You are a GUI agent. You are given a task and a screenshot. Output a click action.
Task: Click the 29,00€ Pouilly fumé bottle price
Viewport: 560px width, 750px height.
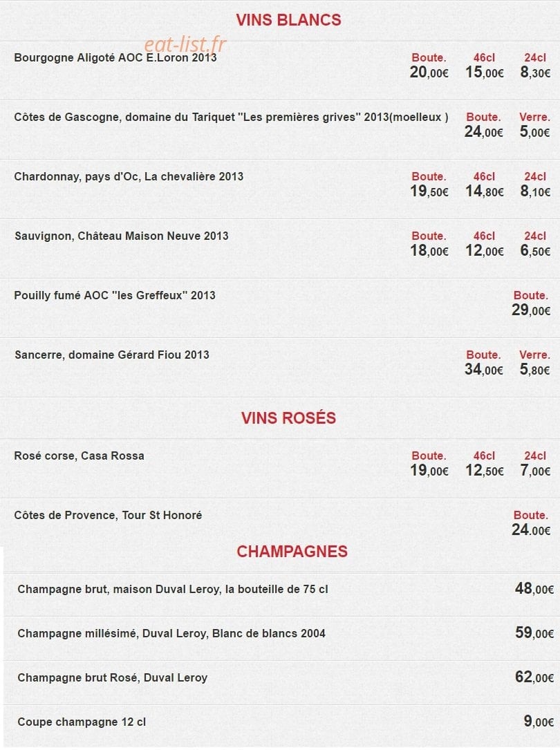click(531, 310)
